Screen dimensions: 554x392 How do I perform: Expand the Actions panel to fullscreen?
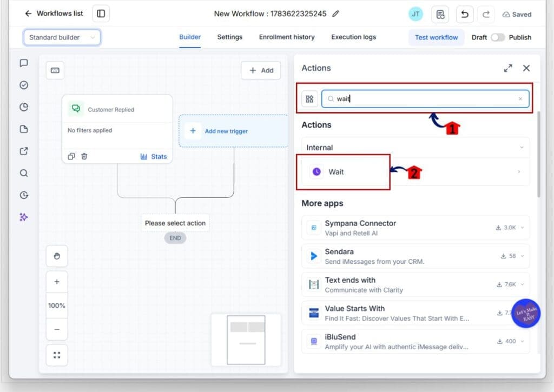tap(507, 68)
